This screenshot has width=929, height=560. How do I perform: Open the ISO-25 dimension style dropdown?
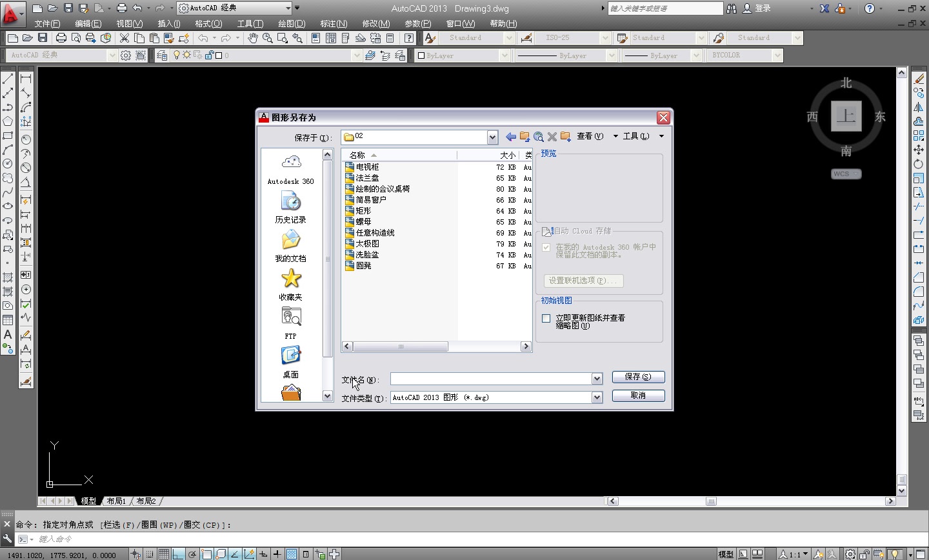[x=605, y=38]
